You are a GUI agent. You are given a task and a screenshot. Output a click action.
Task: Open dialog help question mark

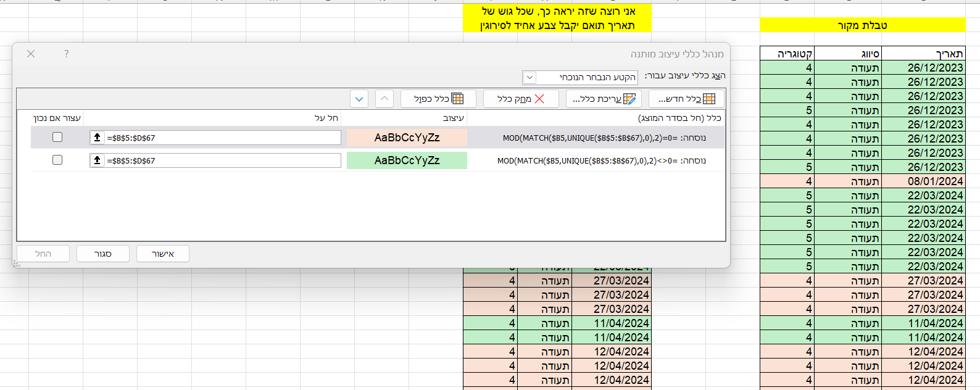click(x=67, y=54)
